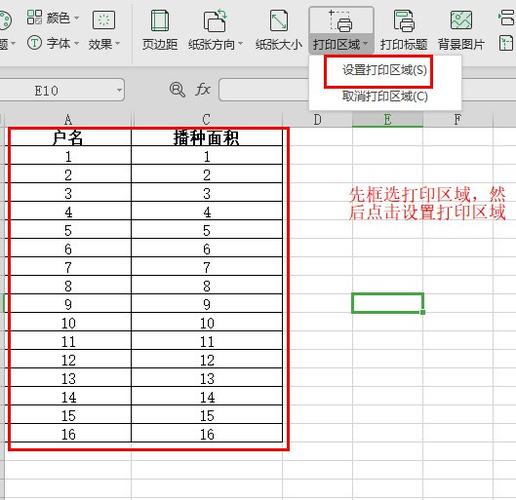Expand the 打印区域 dropdown arrow
This screenshot has height=500, width=516.
coord(365,44)
